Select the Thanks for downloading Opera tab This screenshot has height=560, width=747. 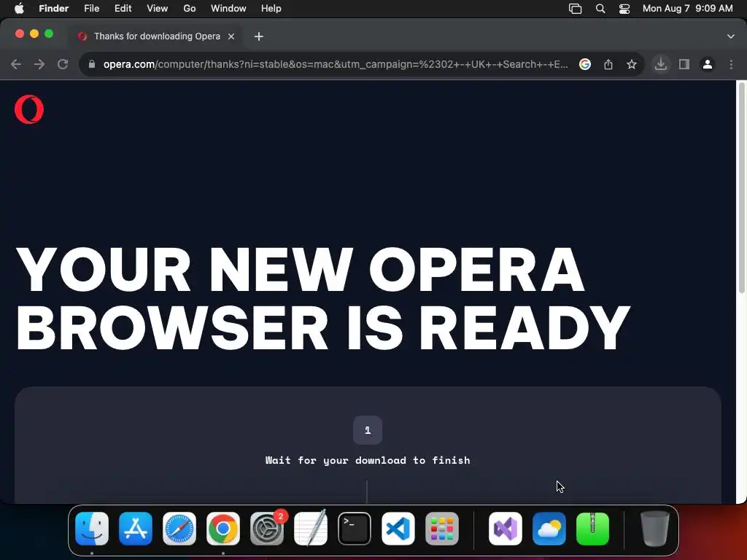158,36
